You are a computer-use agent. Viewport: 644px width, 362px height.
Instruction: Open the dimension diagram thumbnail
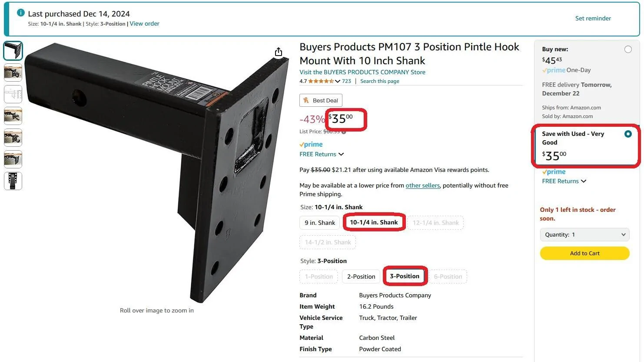[13, 94]
